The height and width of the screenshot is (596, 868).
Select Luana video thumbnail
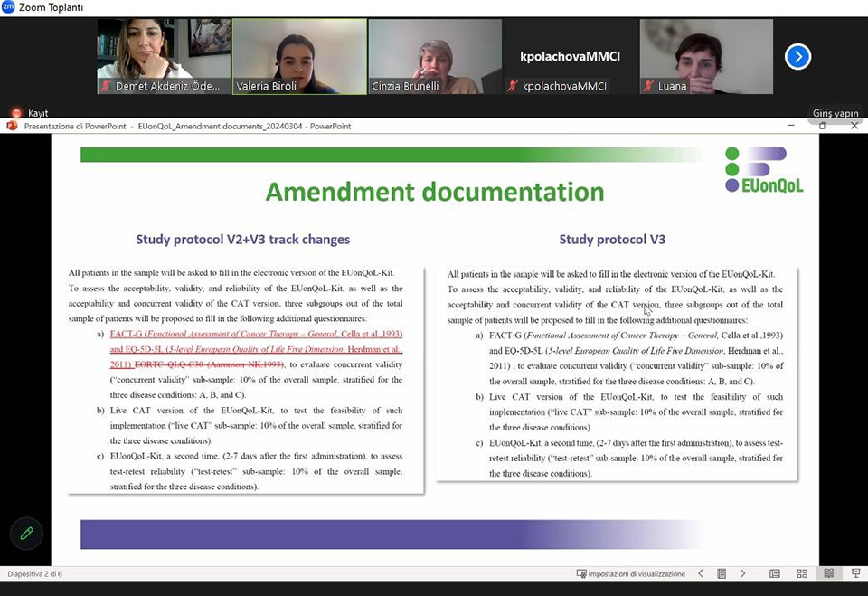pos(706,56)
